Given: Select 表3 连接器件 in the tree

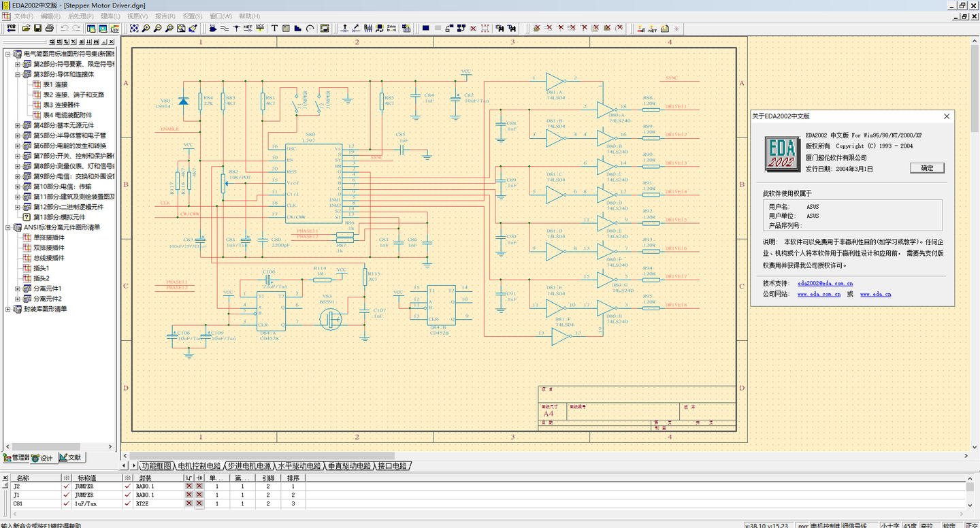Looking at the screenshot, I should point(61,105).
